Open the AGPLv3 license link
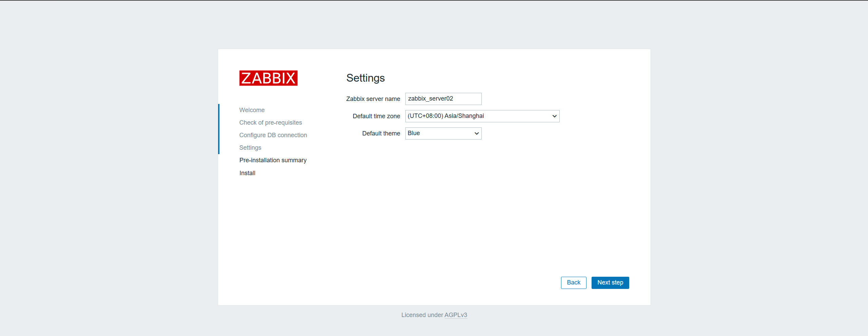This screenshot has height=336, width=868. 456,315
